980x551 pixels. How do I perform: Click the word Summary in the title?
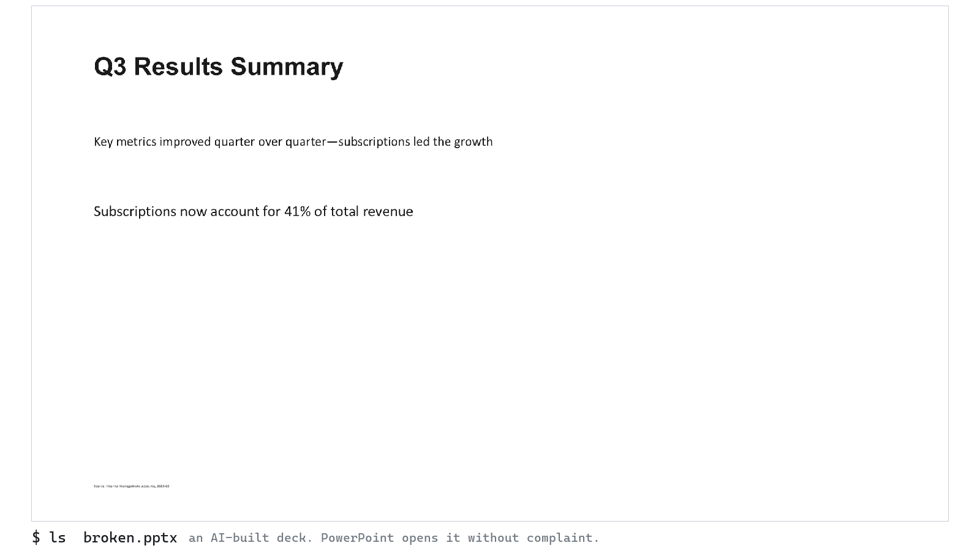(x=287, y=67)
